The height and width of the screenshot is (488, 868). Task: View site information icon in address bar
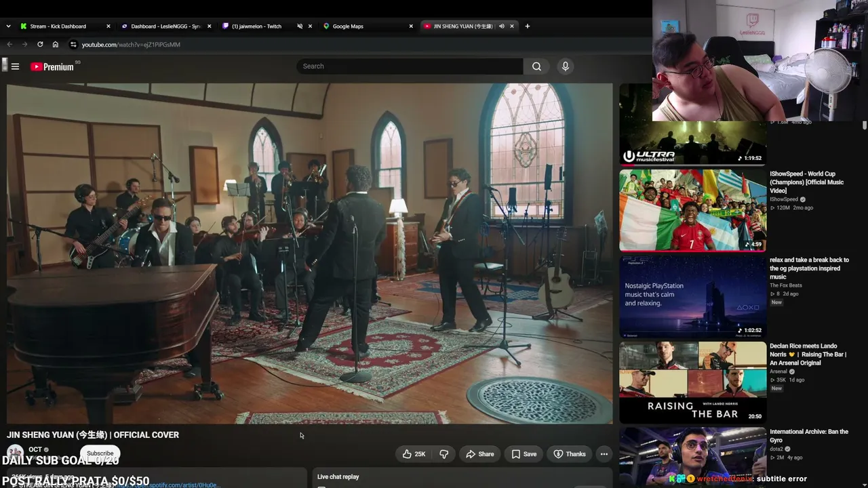click(x=73, y=45)
